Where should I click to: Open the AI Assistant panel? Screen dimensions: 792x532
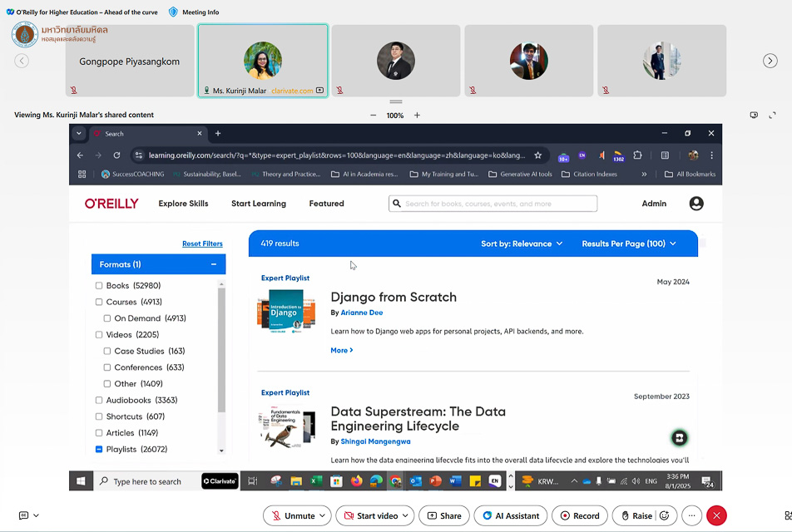[509, 515]
